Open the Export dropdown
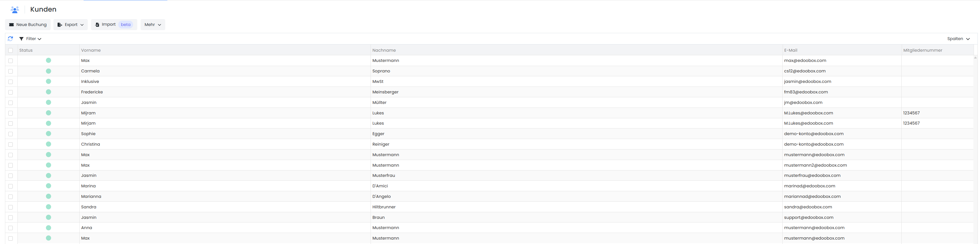This screenshot has width=980, height=244. click(x=71, y=25)
